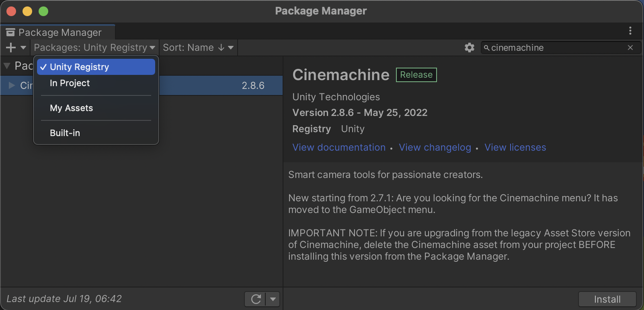644x310 pixels.
Task: Click the View documentation link
Action: (x=339, y=147)
